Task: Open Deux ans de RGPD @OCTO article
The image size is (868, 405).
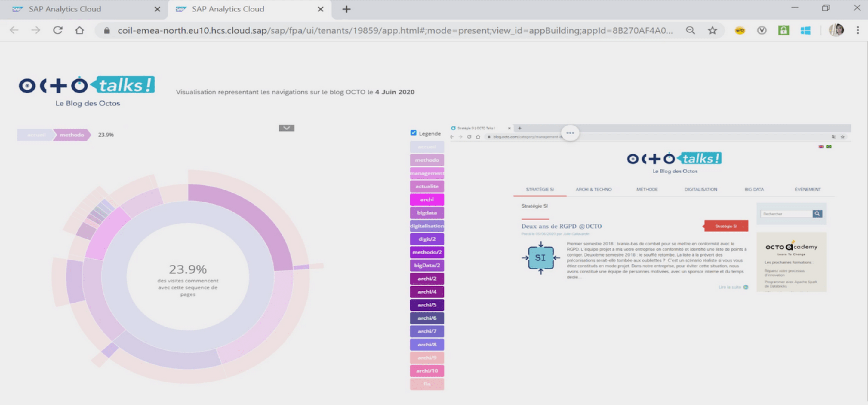Action: point(561,226)
